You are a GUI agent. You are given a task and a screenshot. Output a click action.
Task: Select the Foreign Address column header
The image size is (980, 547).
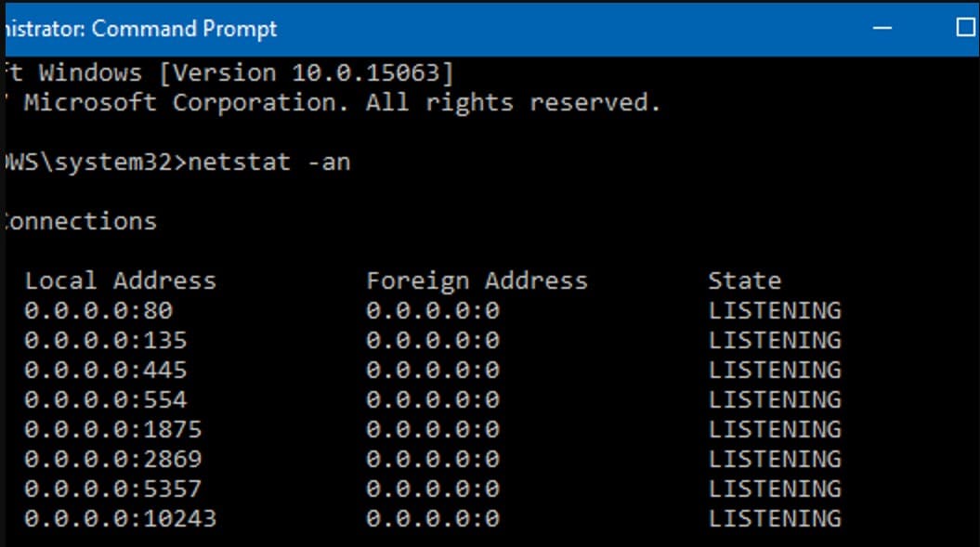[477, 281]
